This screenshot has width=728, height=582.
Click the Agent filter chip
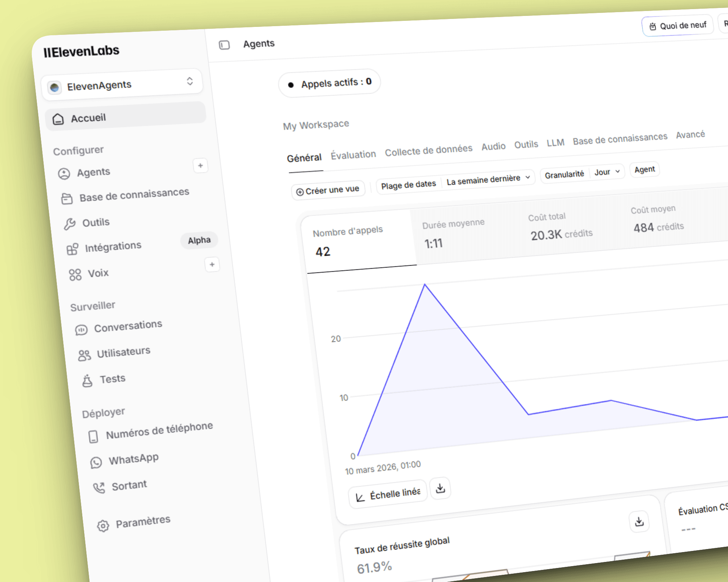[644, 169]
